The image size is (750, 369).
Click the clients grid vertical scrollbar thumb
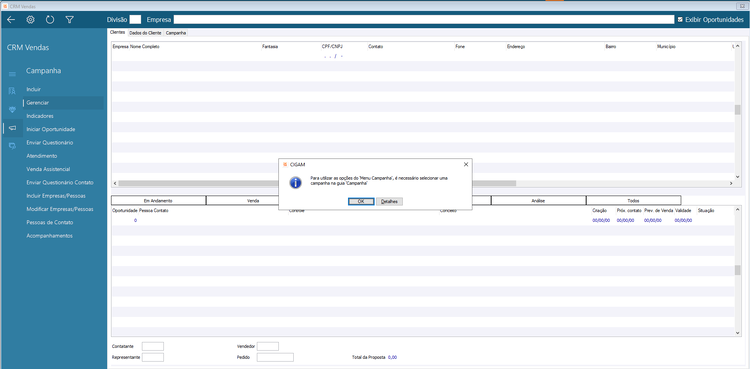[737, 109]
